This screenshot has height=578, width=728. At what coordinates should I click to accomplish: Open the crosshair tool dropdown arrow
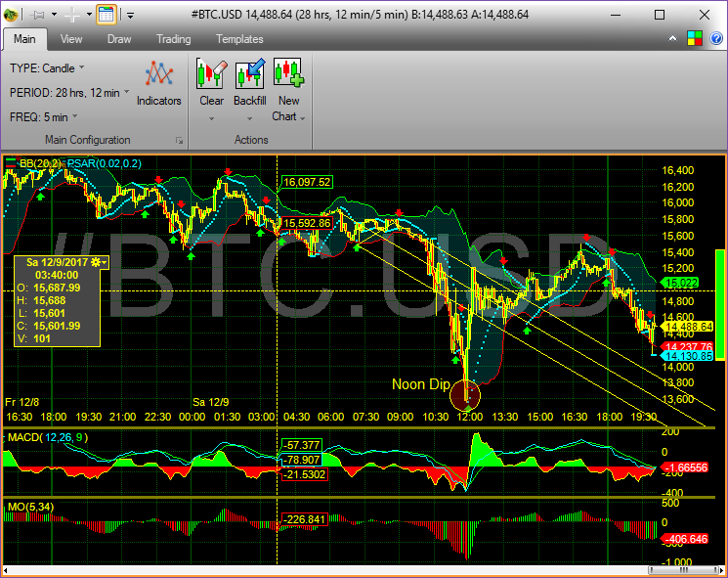click(x=89, y=15)
